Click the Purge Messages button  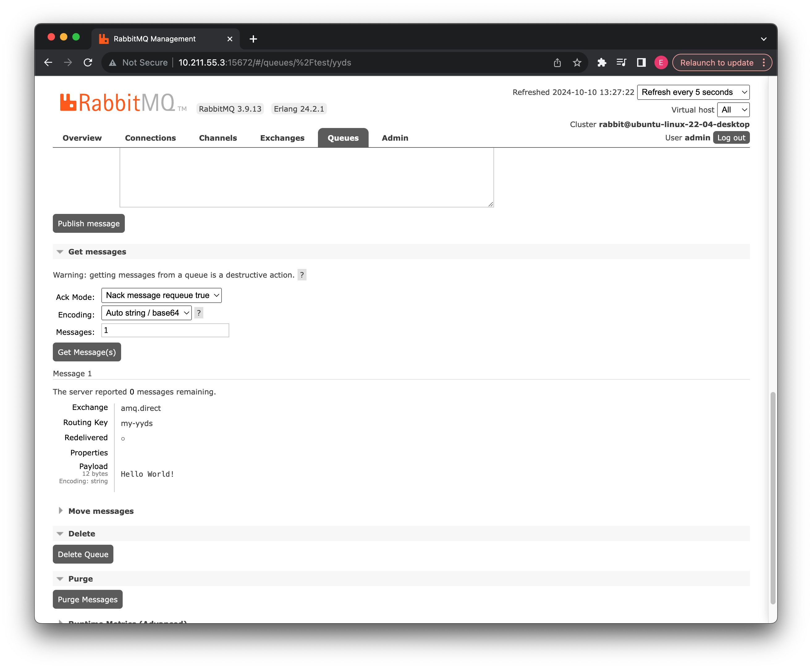[x=87, y=599]
